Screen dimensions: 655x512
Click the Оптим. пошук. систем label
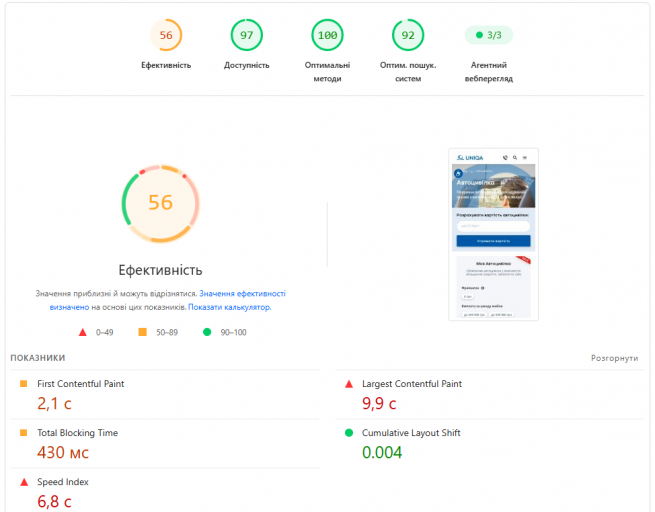408,72
